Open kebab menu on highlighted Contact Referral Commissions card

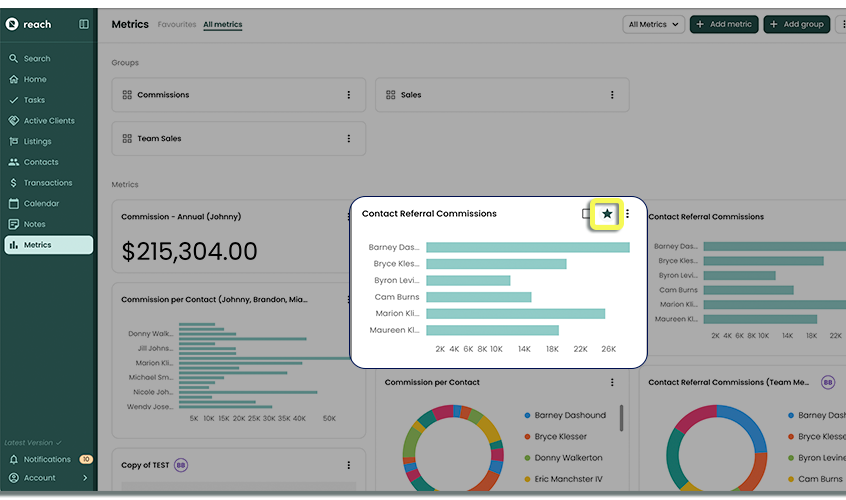pyautogui.click(x=628, y=214)
